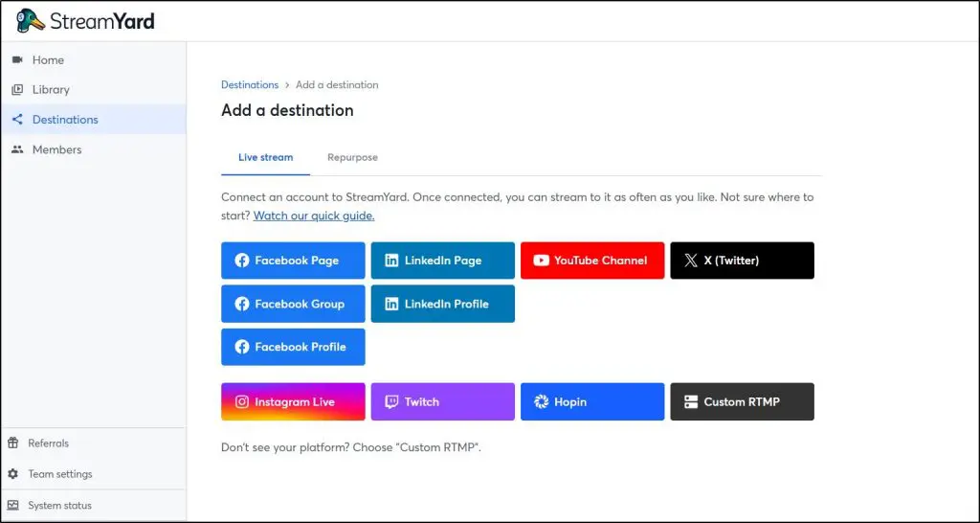
Task: Connect a Facebook Page destination
Action: coord(293,261)
